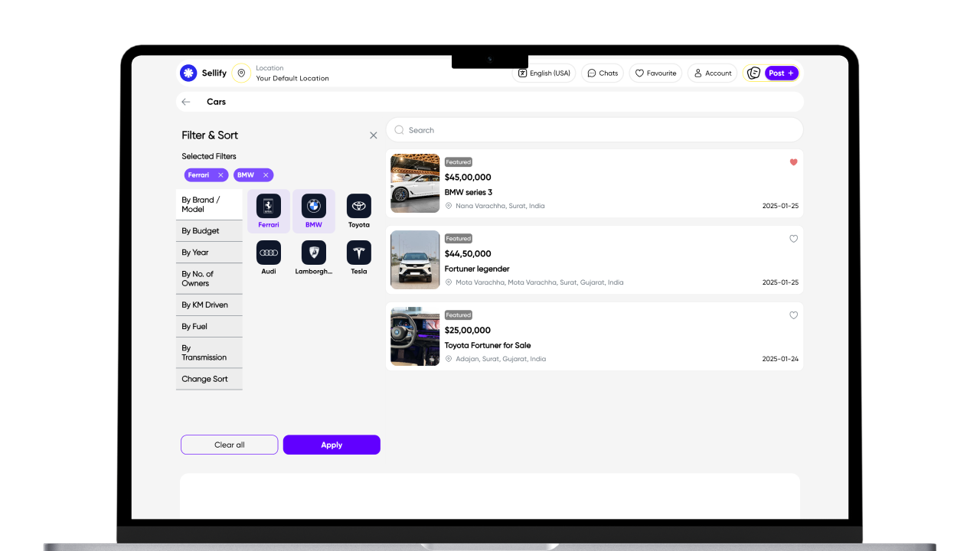Select the Ferrari brand icon
Viewport: 980px width, 551px height.
coord(269,206)
